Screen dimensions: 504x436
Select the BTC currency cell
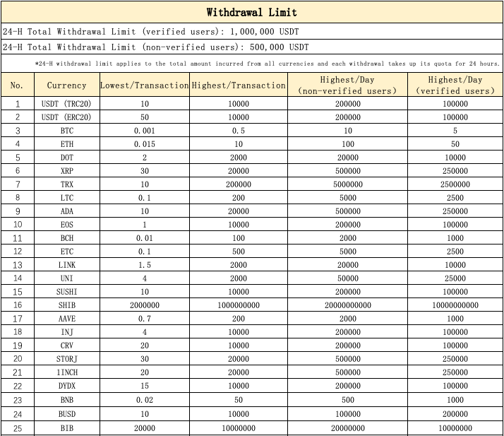click(x=66, y=131)
